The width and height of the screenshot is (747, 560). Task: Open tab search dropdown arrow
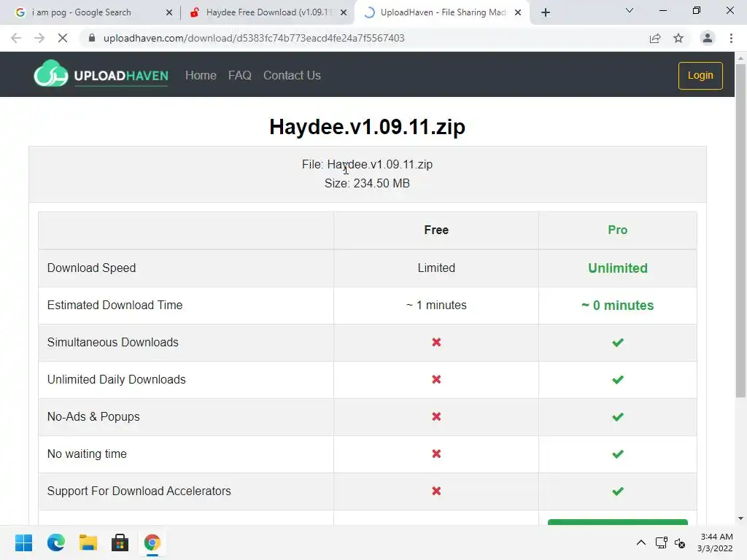pyautogui.click(x=630, y=10)
